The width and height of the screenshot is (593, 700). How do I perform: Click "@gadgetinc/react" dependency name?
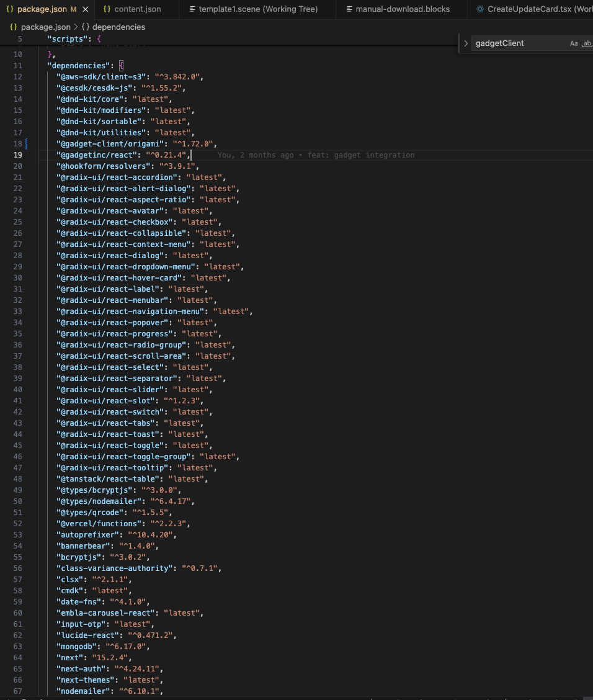click(x=96, y=155)
